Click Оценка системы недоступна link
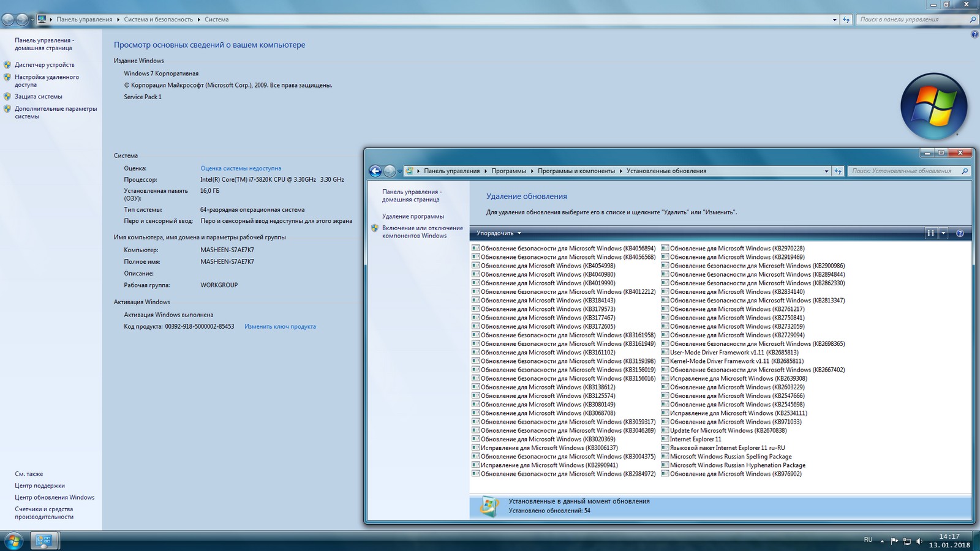Image resolution: width=980 pixels, height=551 pixels. (x=241, y=168)
